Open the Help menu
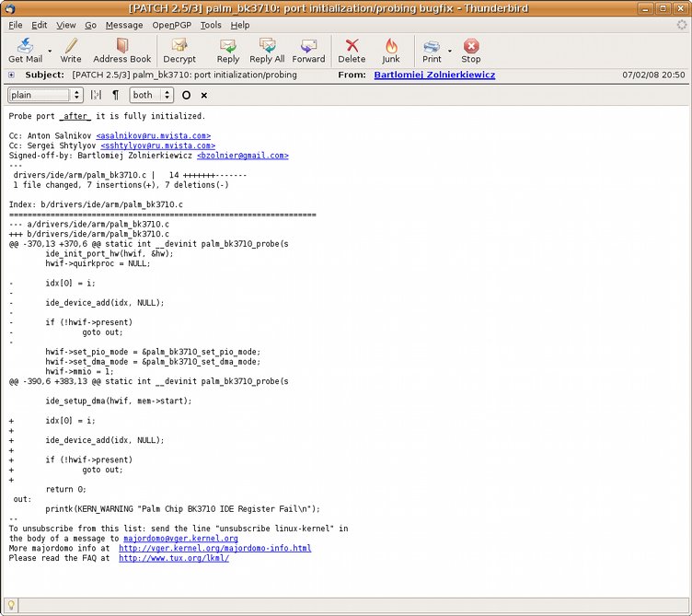Image resolution: width=692 pixels, height=616 pixels. tap(240, 25)
